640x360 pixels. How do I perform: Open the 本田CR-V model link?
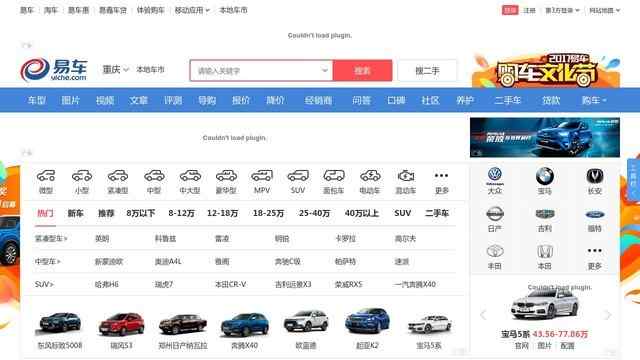pos(231,284)
